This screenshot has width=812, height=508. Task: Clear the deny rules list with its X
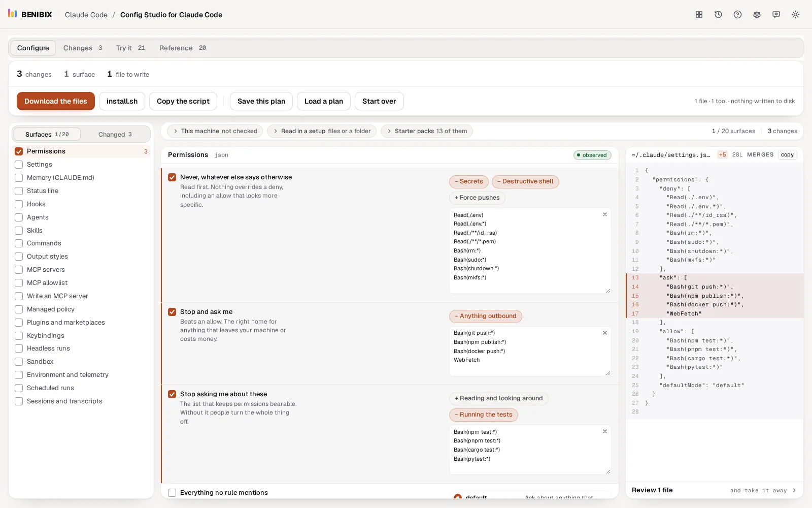pos(605,214)
